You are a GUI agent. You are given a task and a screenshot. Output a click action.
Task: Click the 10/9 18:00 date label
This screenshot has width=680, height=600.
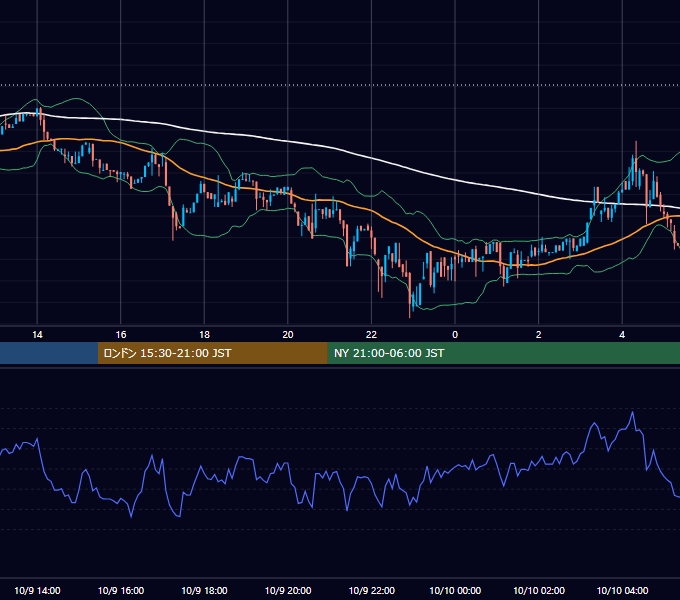point(204,590)
